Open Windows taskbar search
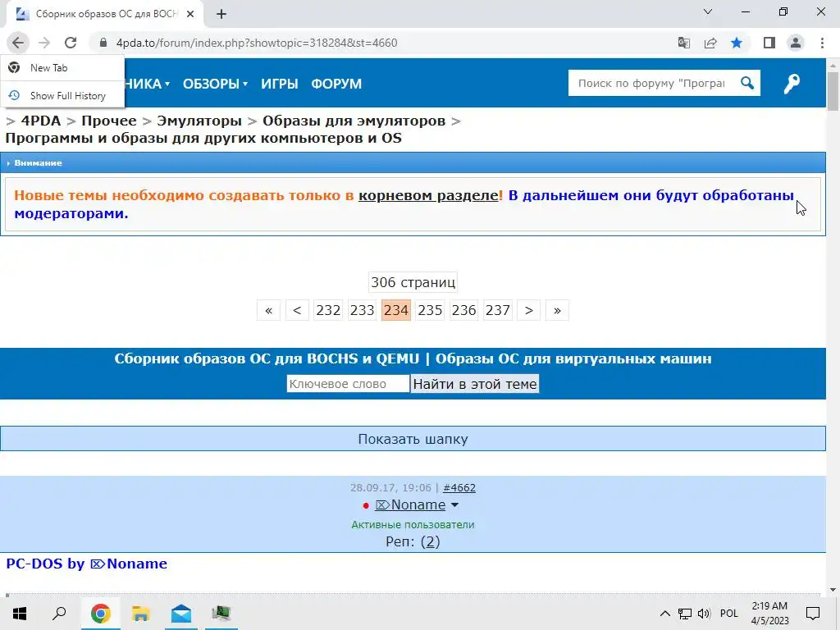Screen dimensions: 840x630 pyautogui.click(x=59, y=613)
